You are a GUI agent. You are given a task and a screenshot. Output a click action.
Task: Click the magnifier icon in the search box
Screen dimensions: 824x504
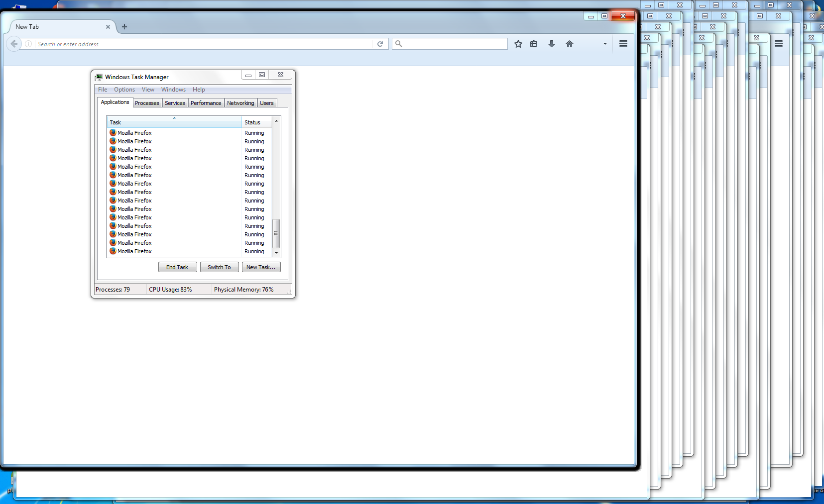point(398,44)
